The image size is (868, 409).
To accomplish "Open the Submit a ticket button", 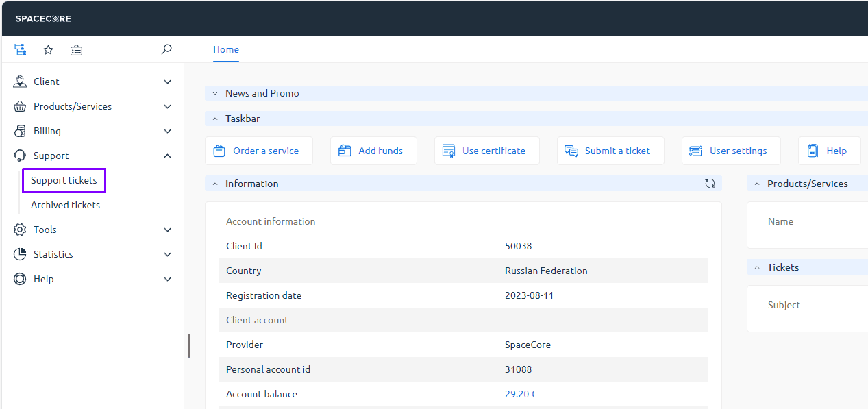I will pyautogui.click(x=610, y=151).
